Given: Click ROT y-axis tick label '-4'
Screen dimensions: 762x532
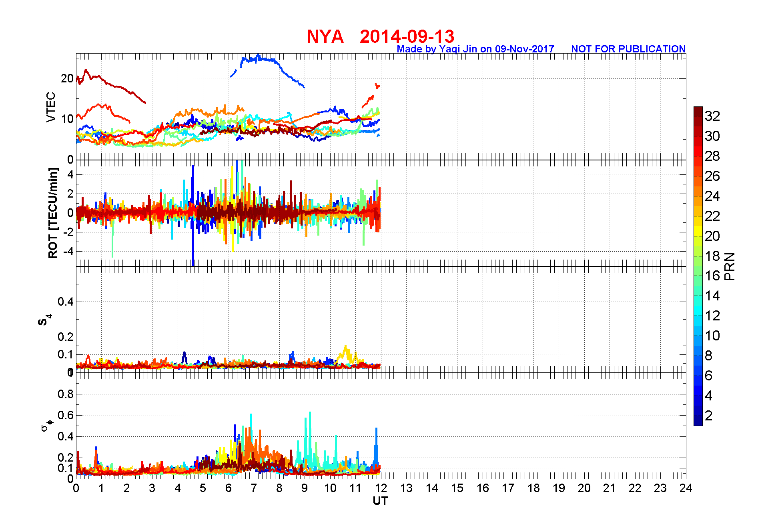Looking at the screenshot, I should 68,252.
